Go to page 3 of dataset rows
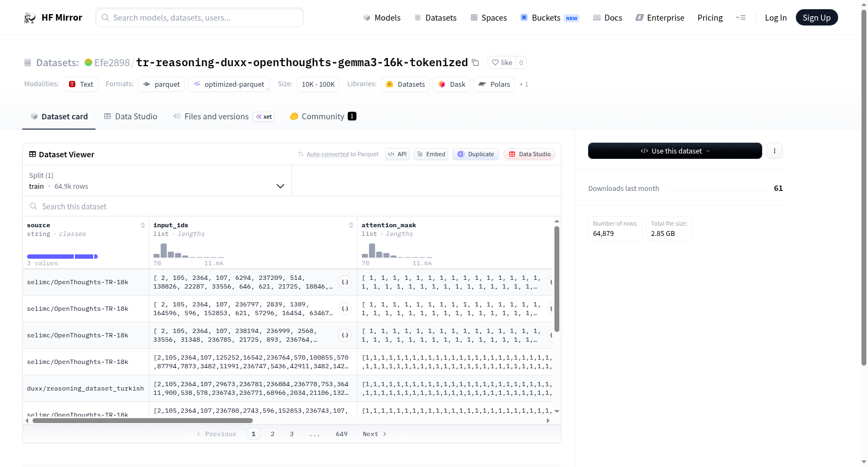Screen dimensions: 868x467 tap(292, 434)
